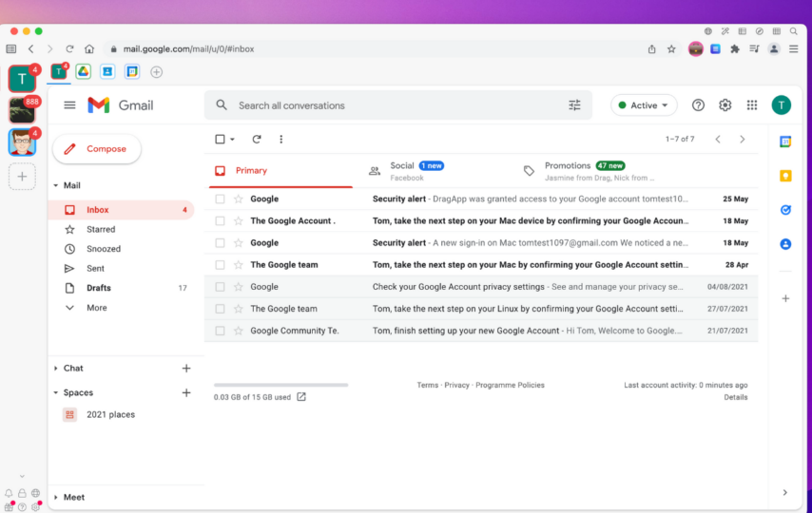This screenshot has width=812, height=513.
Task: Open Gmail Support help icon
Action: tap(698, 105)
